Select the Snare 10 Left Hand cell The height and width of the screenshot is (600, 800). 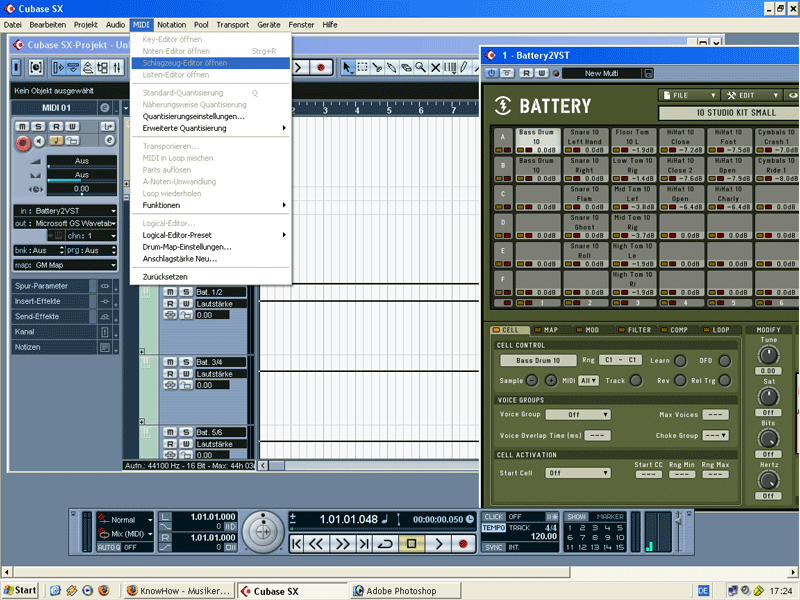pyautogui.click(x=585, y=140)
